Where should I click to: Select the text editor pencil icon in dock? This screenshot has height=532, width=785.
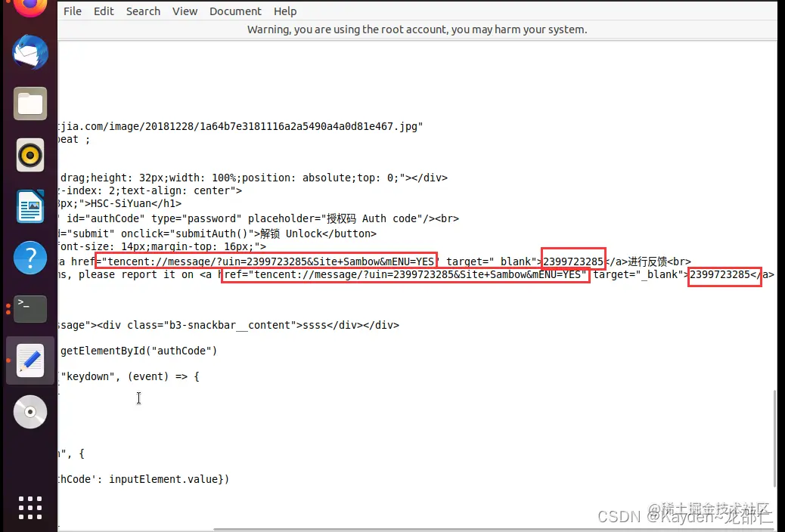pos(30,360)
